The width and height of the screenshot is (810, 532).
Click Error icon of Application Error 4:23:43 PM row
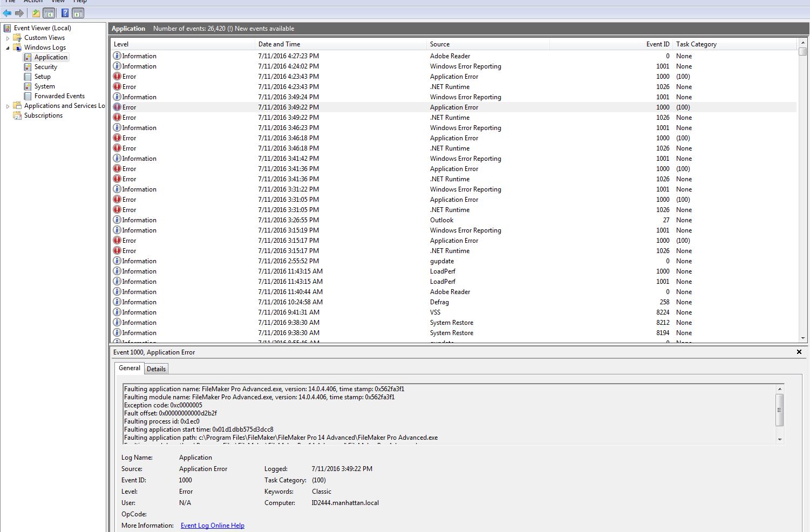point(117,76)
